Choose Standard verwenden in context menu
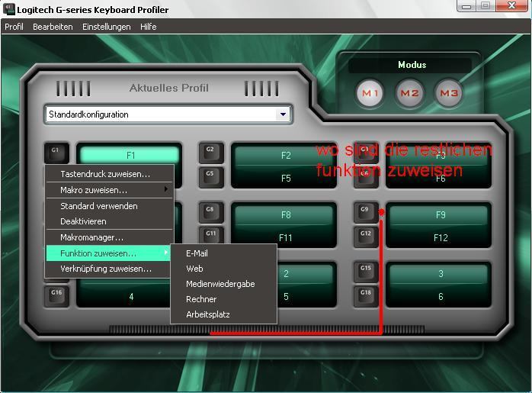 point(110,206)
